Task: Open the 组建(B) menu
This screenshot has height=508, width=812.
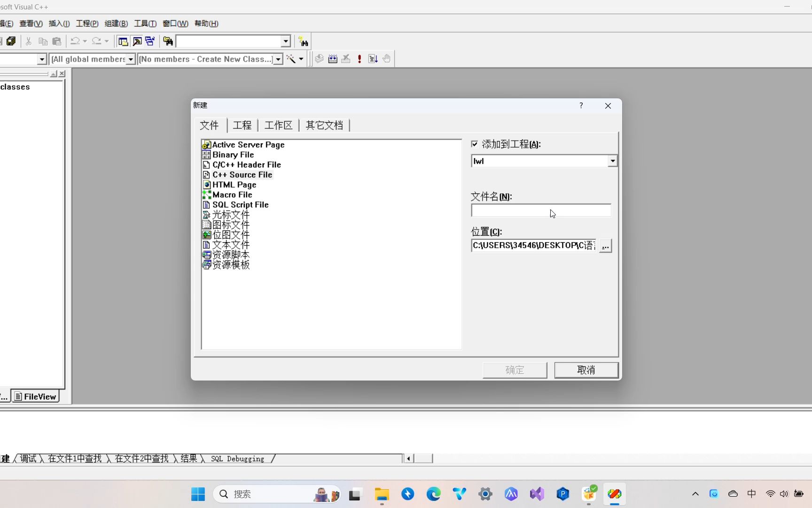Action: [116, 24]
